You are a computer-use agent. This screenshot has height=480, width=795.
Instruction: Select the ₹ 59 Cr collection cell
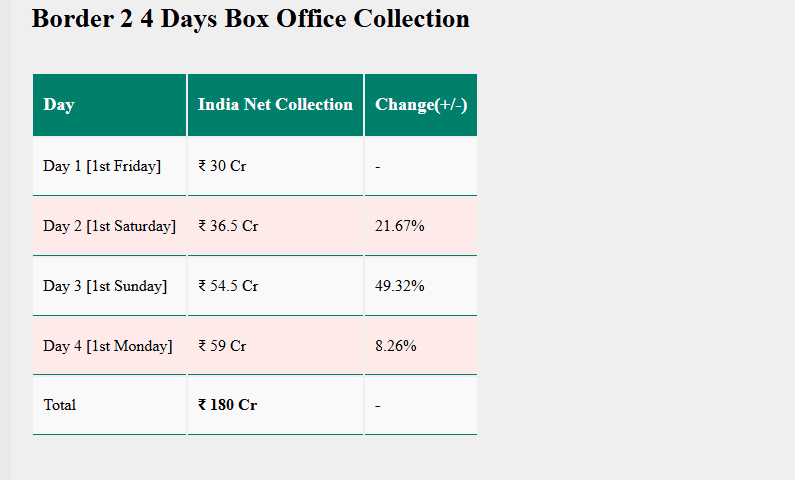coord(222,346)
